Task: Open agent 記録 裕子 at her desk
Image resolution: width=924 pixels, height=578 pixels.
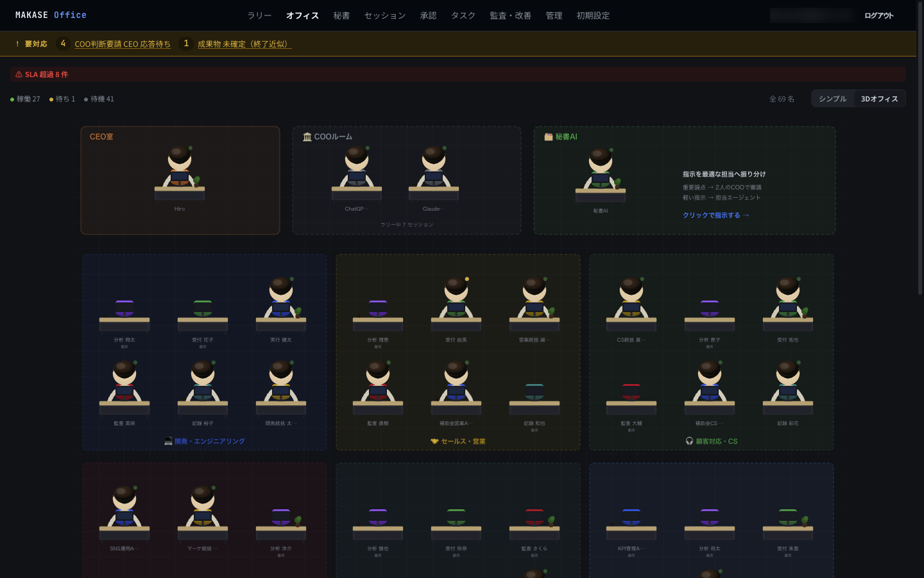Action: 203,393
